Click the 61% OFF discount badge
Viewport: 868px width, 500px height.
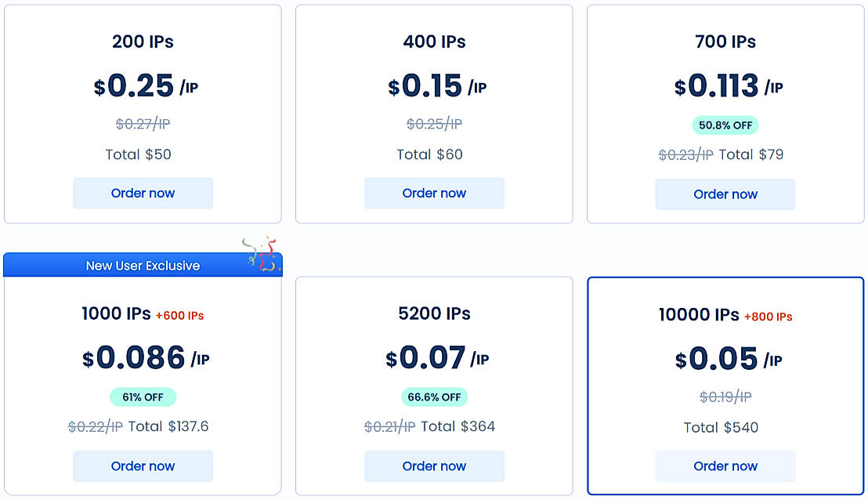tap(143, 397)
